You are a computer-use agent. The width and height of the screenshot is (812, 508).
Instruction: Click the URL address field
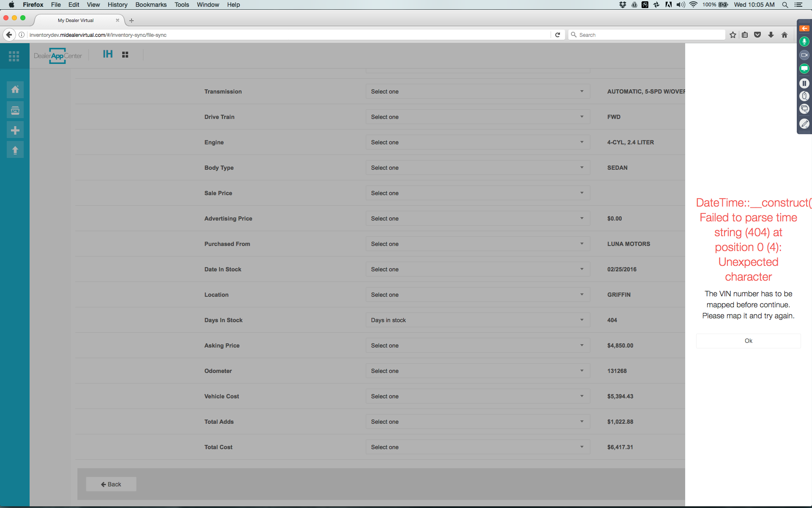pyautogui.click(x=288, y=35)
